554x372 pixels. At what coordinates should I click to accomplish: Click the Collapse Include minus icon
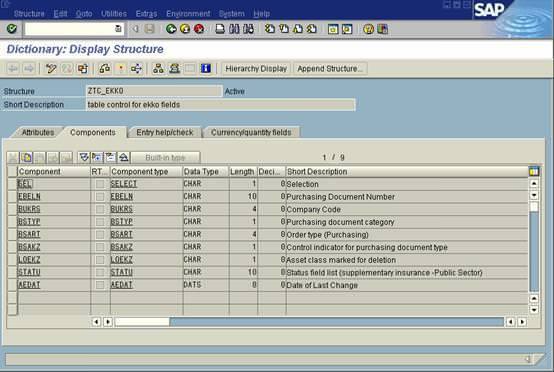[x=110, y=158]
